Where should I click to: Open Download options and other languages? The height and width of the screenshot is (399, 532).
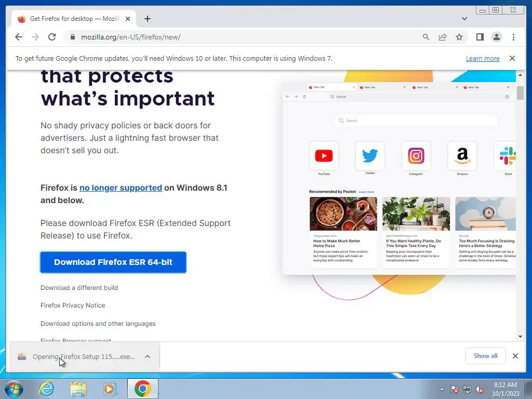click(x=98, y=323)
